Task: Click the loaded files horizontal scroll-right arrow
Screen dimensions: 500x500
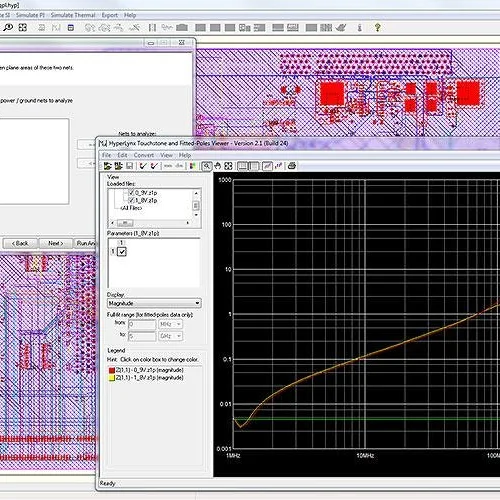Action: (188, 223)
